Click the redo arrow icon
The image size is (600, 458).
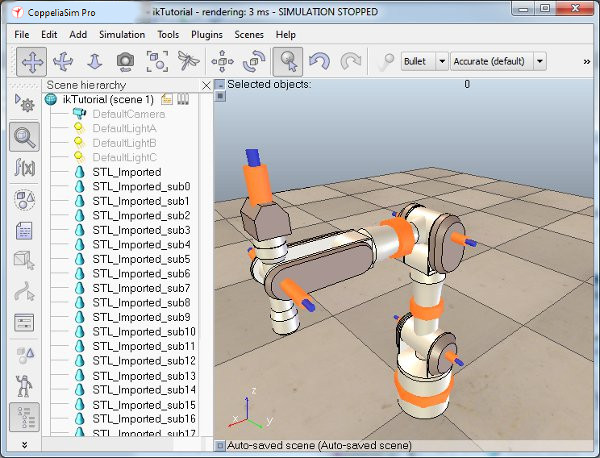(351, 61)
